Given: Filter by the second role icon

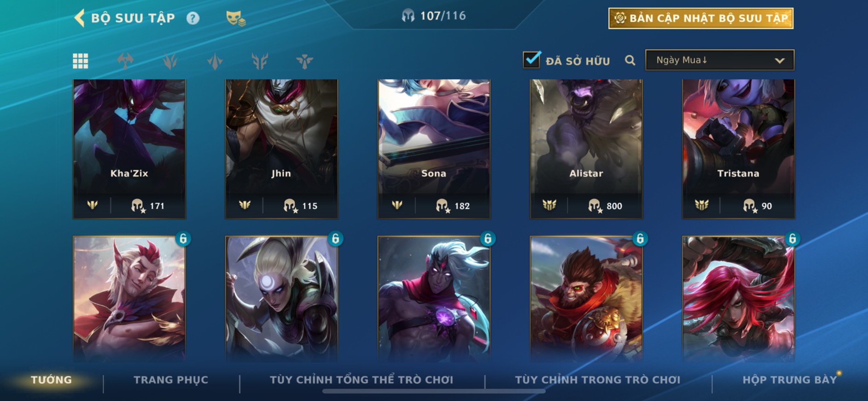Looking at the screenshot, I should click(170, 61).
